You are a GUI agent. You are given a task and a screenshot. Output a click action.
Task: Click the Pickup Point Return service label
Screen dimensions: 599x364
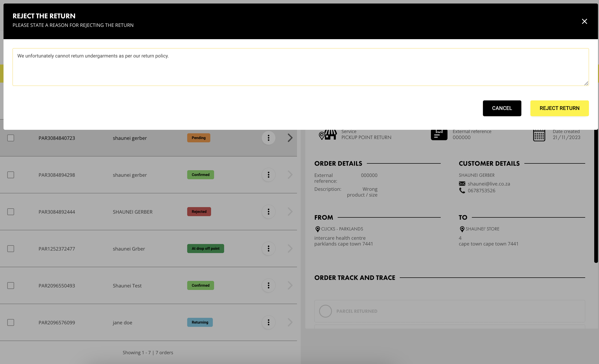(x=366, y=137)
